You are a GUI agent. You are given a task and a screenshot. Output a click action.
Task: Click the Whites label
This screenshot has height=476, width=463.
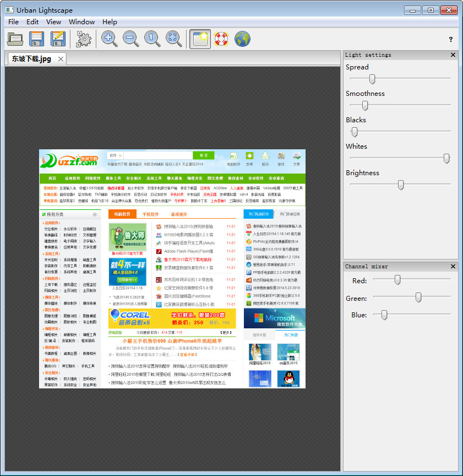coord(356,147)
